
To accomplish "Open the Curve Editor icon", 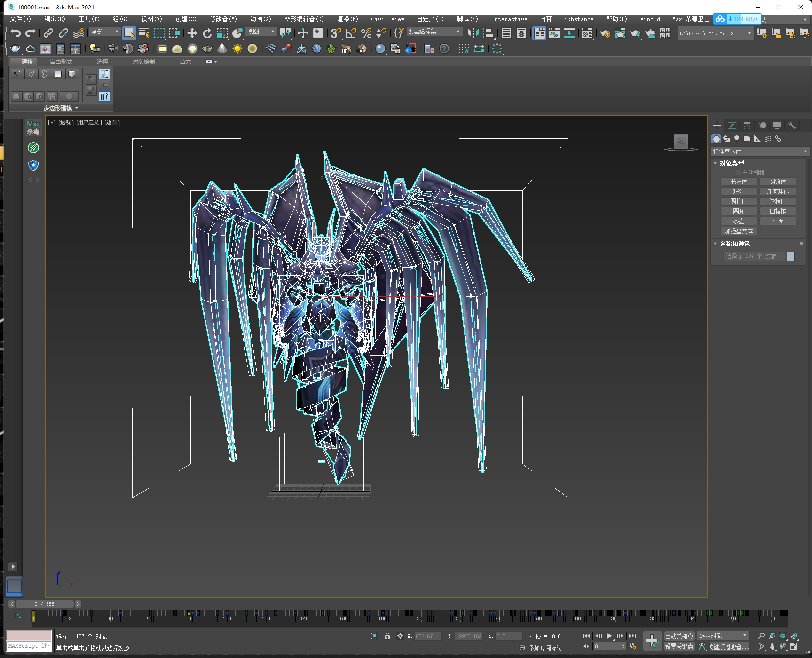I will click(554, 33).
